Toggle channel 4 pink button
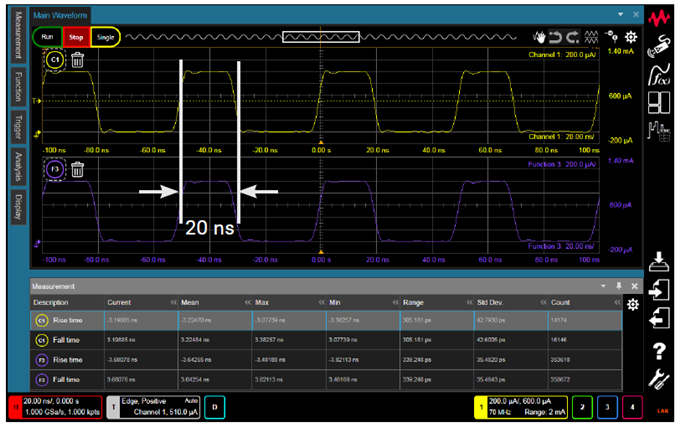680x427 pixels. (x=632, y=407)
